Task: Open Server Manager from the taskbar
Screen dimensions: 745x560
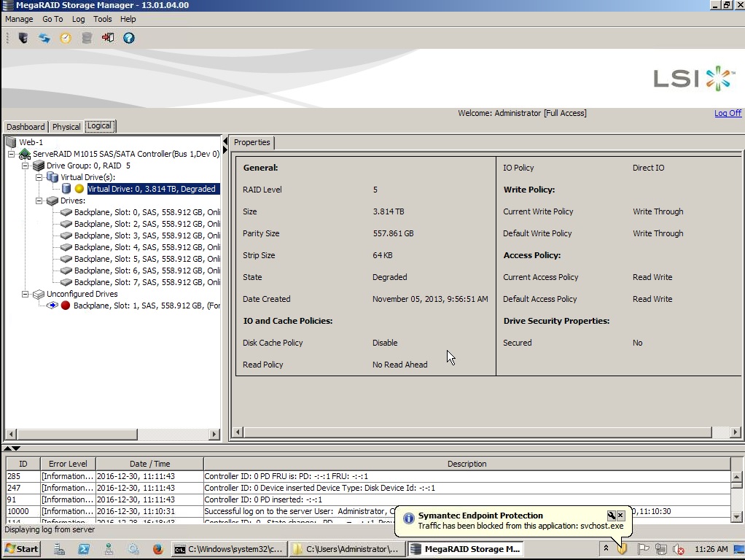Action: pos(59,549)
